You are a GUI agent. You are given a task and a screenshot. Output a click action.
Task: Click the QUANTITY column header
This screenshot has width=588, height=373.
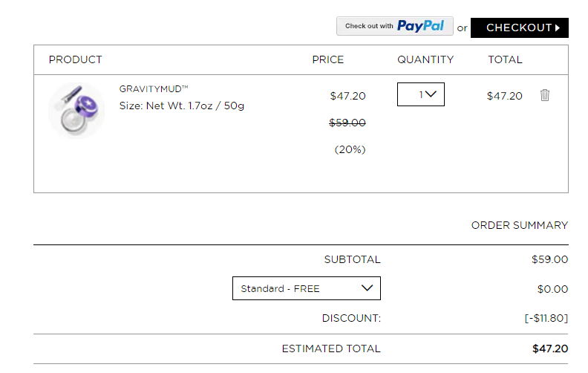point(425,59)
